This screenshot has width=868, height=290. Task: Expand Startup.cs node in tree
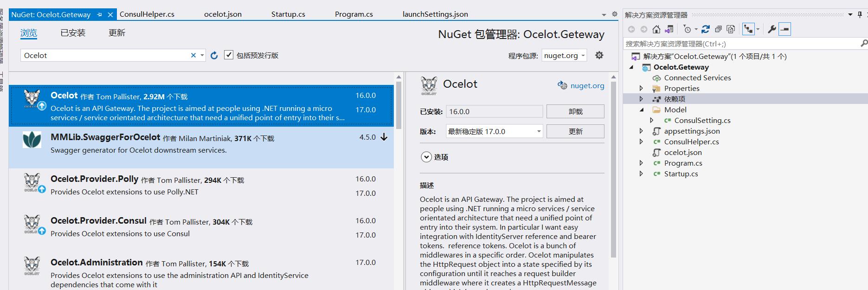pyautogui.click(x=641, y=174)
